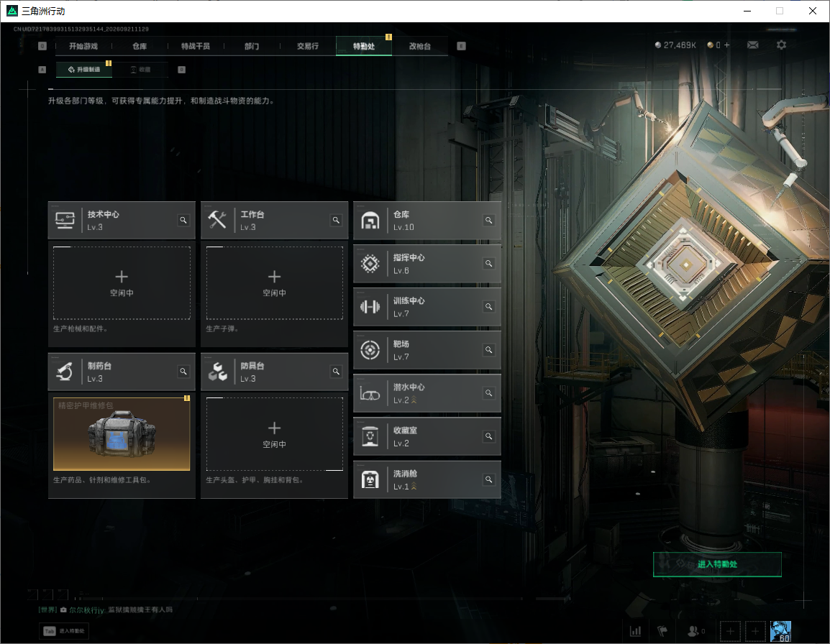Click the magnifier icon on 洗消舱
Screen dimensions: 830x644
point(488,479)
